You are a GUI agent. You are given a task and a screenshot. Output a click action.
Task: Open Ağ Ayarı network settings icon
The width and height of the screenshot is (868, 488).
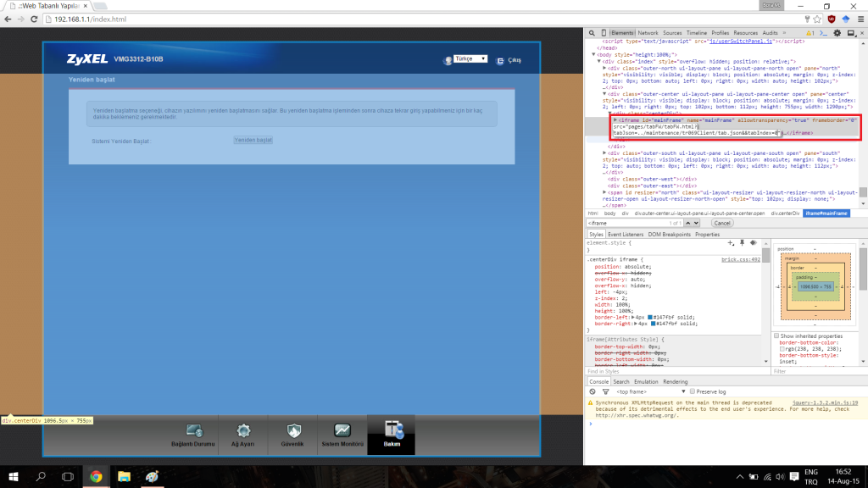[x=243, y=433]
